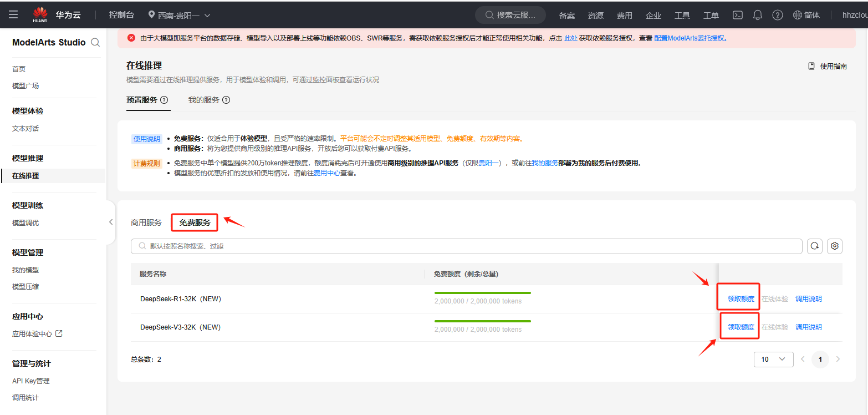
Task: Collapse the left sidebar panel
Action: tap(111, 222)
